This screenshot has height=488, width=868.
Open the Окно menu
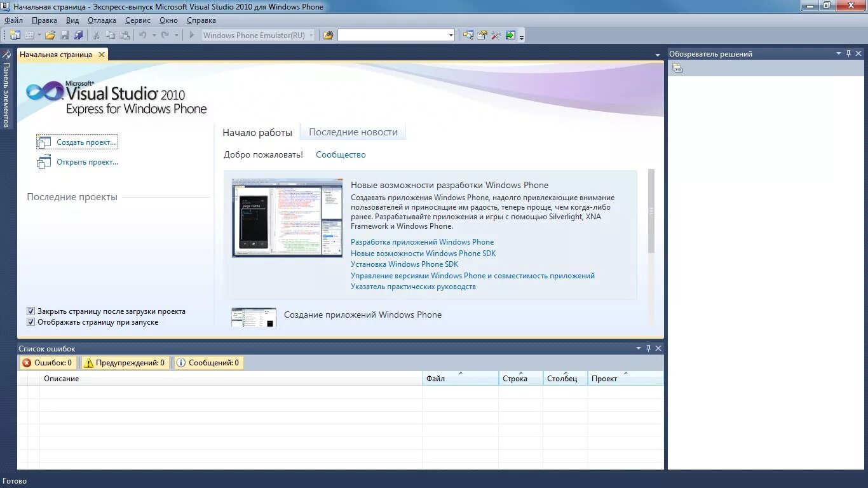click(x=168, y=20)
